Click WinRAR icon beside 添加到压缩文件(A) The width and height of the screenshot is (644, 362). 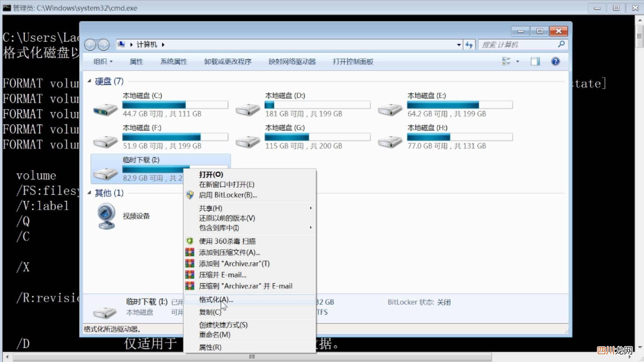point(190,252)
